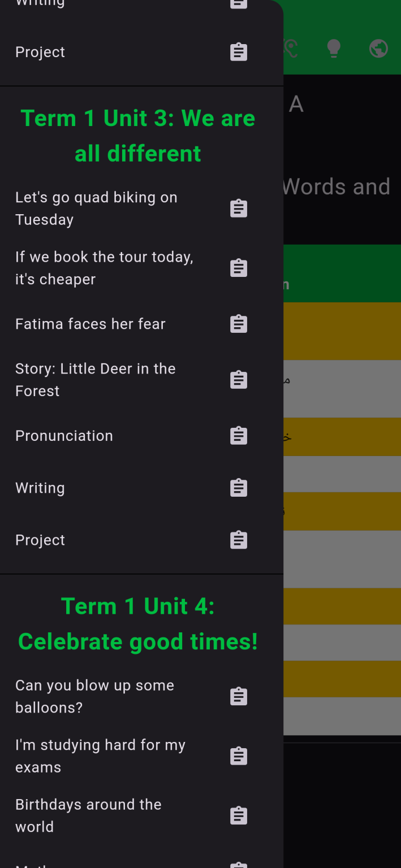Open Story: Little Deer in the Forest

pyautogui.click(x=95, y=380)
